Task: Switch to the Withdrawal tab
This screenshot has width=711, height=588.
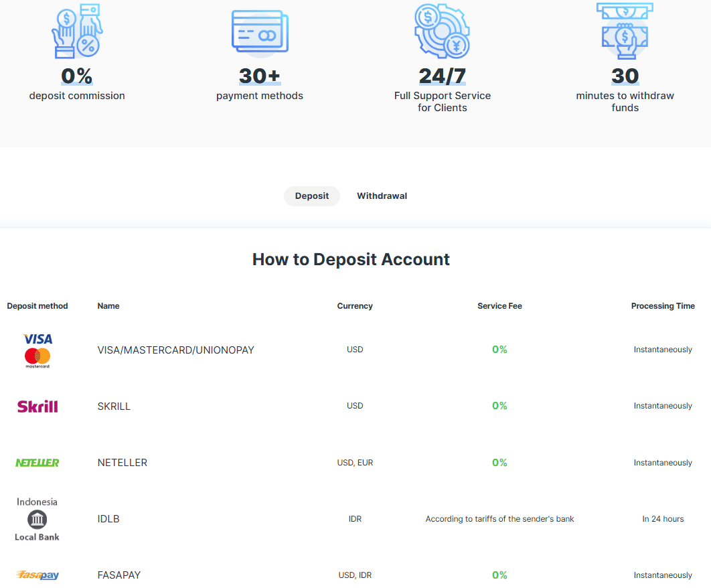Action: point(382,196)
